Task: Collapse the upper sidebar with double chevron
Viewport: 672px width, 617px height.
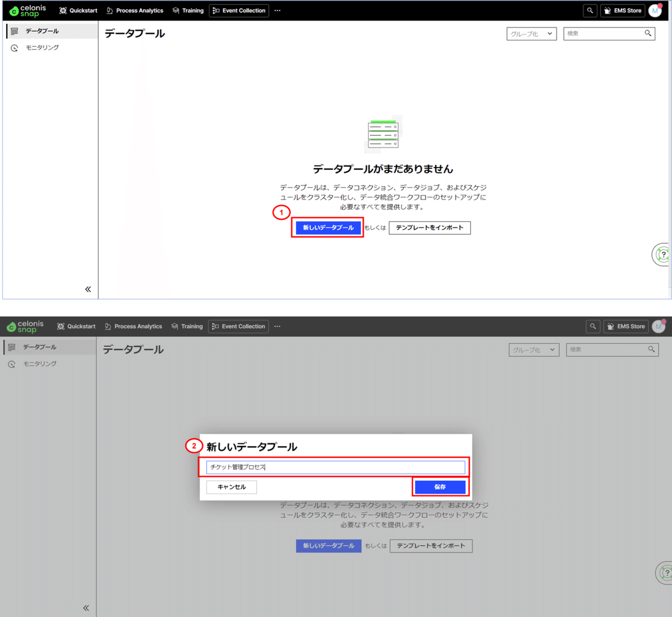Action: pyautogui.click(x=88, y=289)
